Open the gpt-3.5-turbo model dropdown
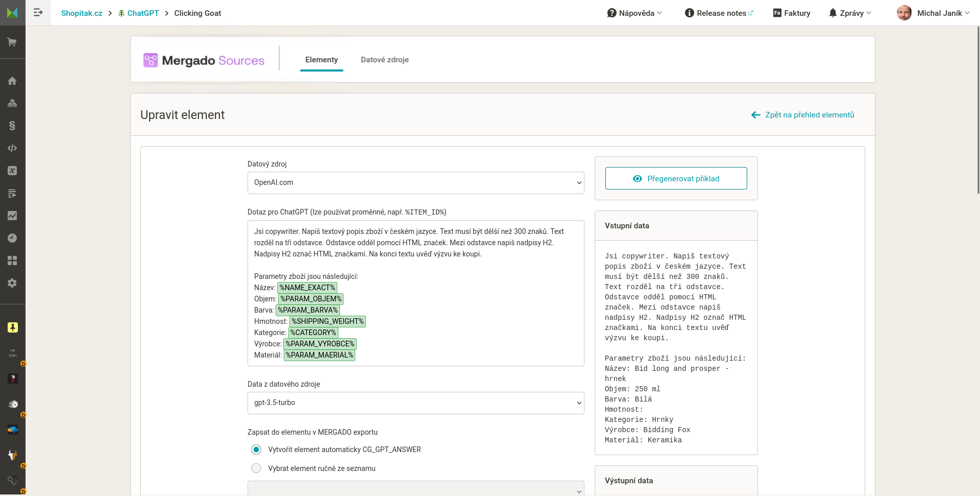 click(x=416, y=403)
